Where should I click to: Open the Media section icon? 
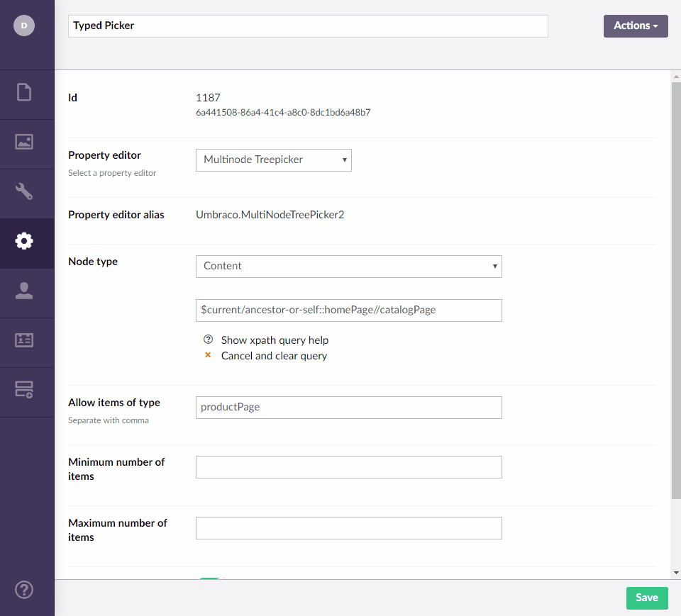[25, 142]
